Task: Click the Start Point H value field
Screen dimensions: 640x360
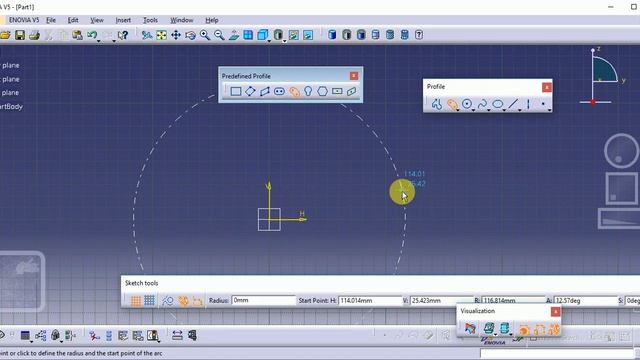Action: 371,300
